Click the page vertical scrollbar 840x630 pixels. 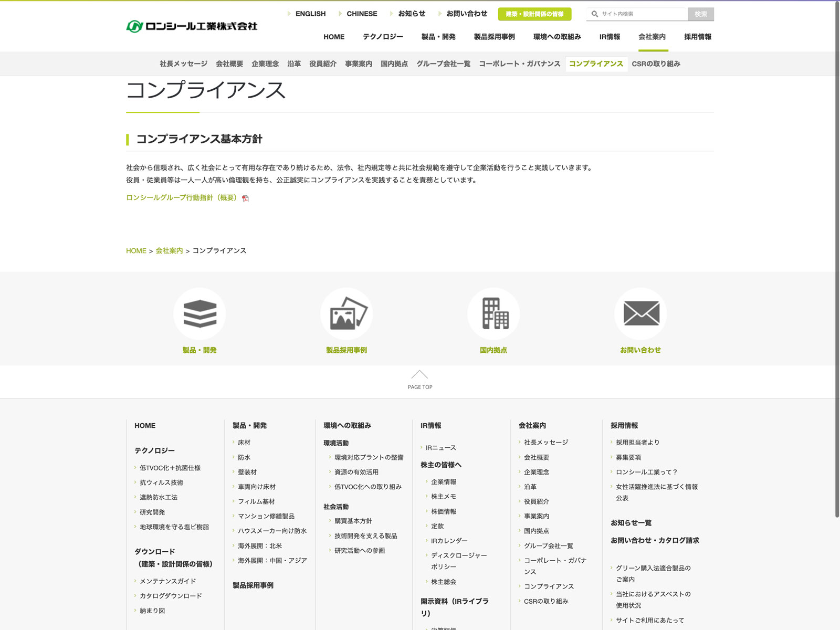[x=837, y=262]
